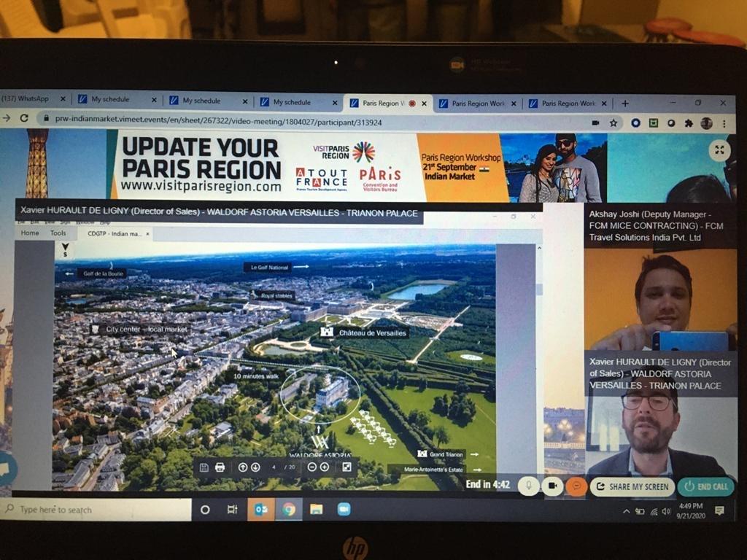This screenshot has width=747, height=560.
Task: Zoom out with the minus icon
Action: pos(311,467)
